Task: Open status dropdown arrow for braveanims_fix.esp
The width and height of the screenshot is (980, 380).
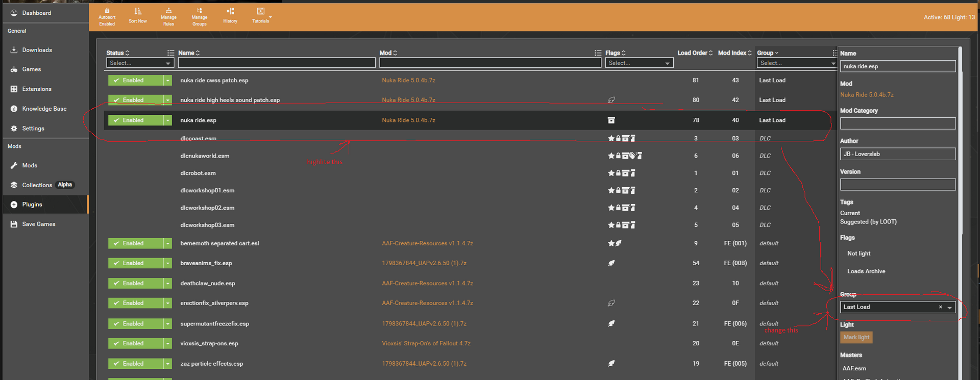Action: tap(168, 263)
